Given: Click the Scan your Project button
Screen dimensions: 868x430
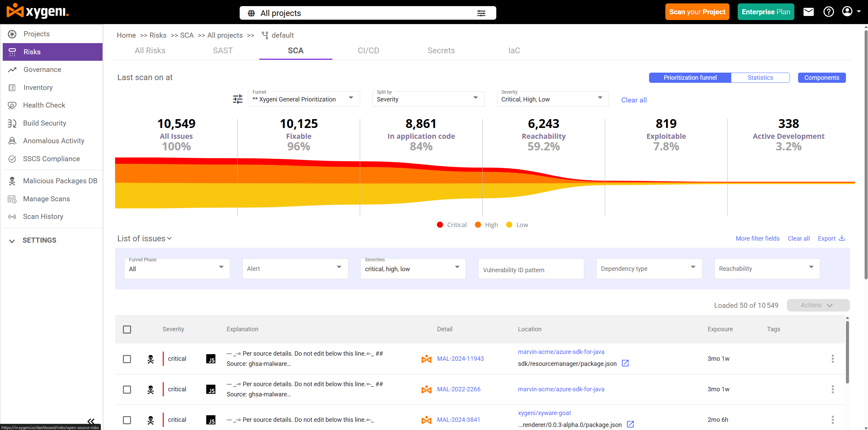Looking at the screenshot, I should pyautogui.click(x=697, y=12).
